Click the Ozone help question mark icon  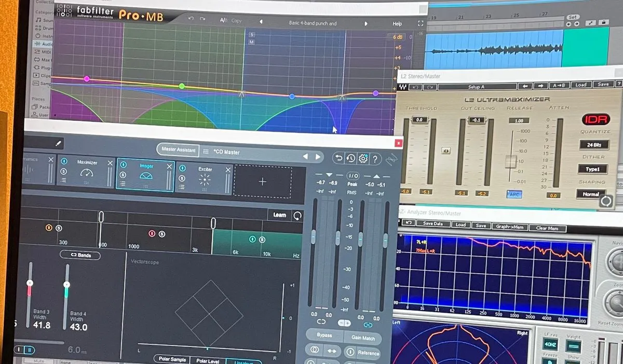coord(374,159)
